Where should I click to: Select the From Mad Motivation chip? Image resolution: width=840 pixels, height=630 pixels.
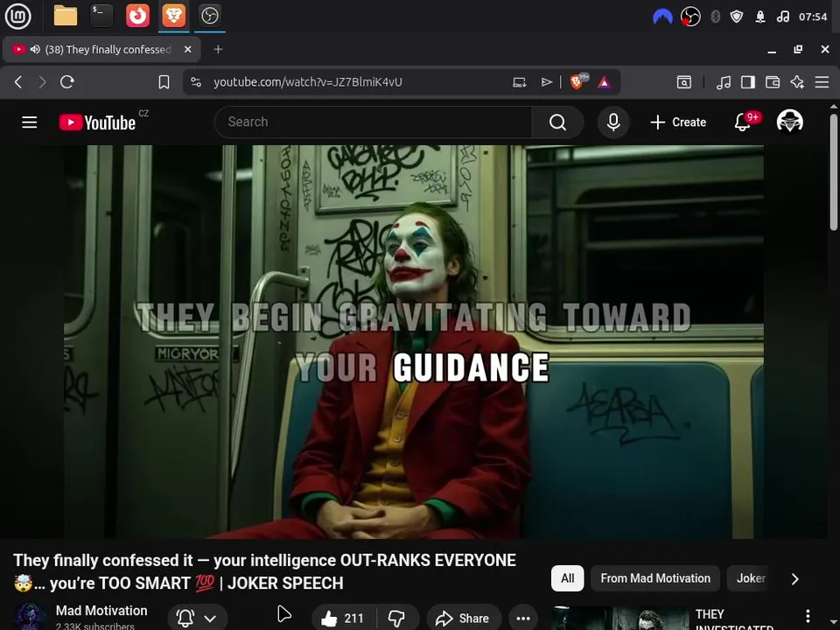pyautogui.click(x=655, y=578)
